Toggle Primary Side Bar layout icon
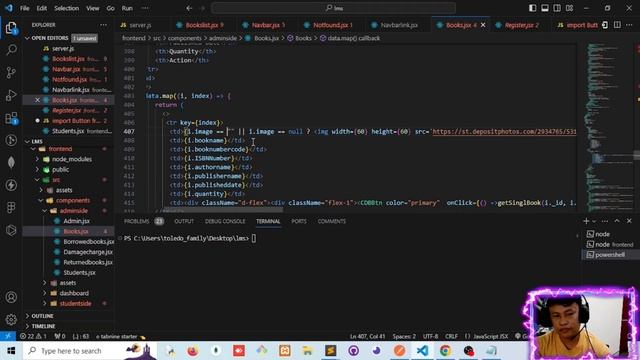The image size is (640, 360). [533, 8]
